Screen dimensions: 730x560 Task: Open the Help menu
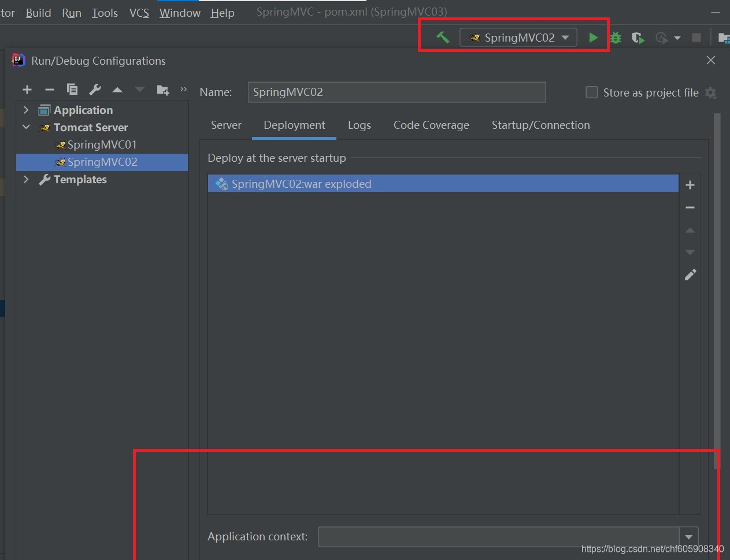(223, 13)
